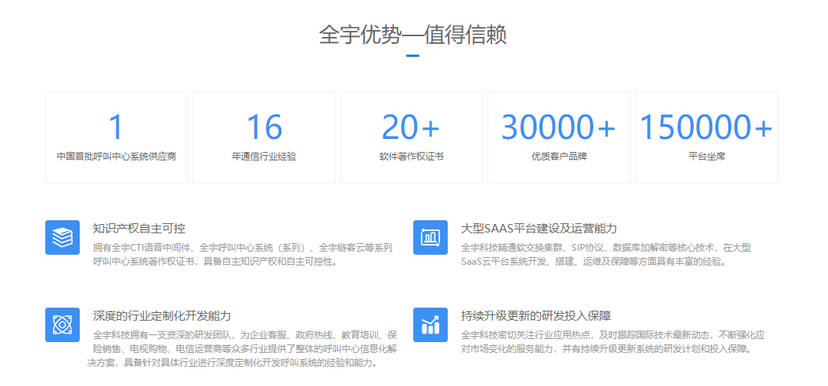This screenshot has height=386, width=828.
Task: Click the 中国首批呼叫中心系统供应商 label
Action: click(116, 157)
